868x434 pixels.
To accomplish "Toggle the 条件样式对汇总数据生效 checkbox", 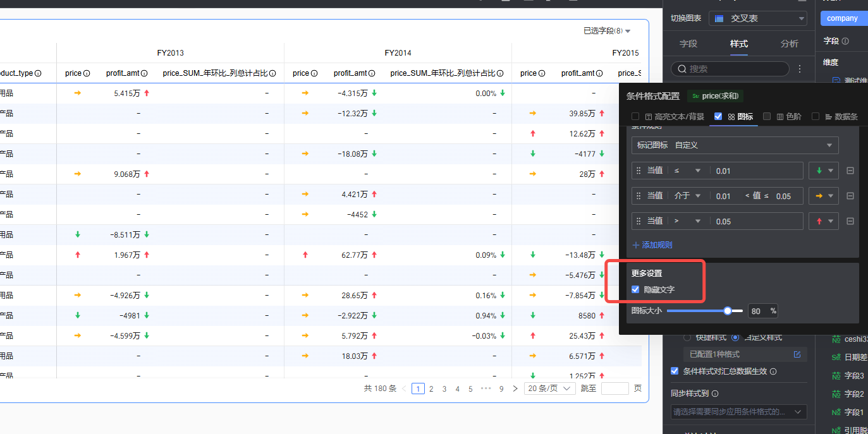I will tap(675, 371).
